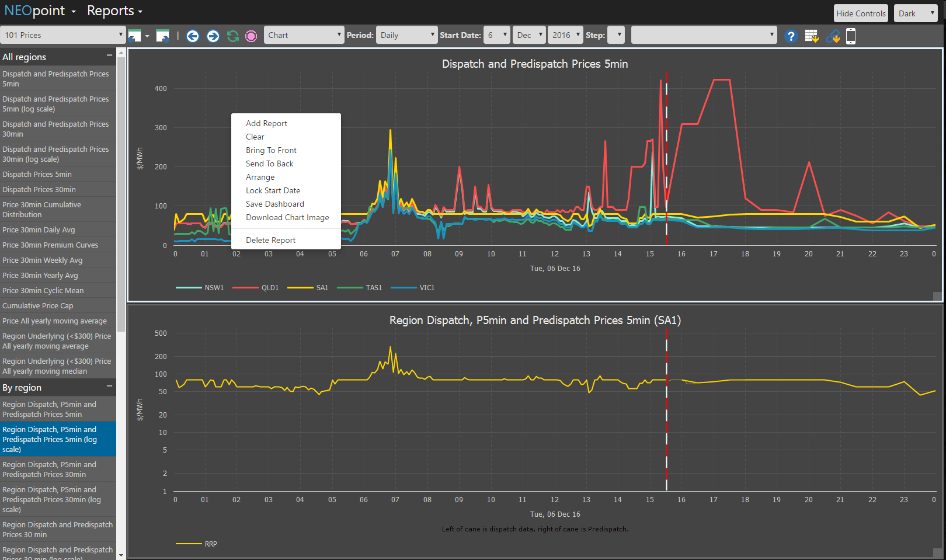946x560 pixels.
Task: Open the Chart view type dropdown
Action: click(x=304, y=35)
